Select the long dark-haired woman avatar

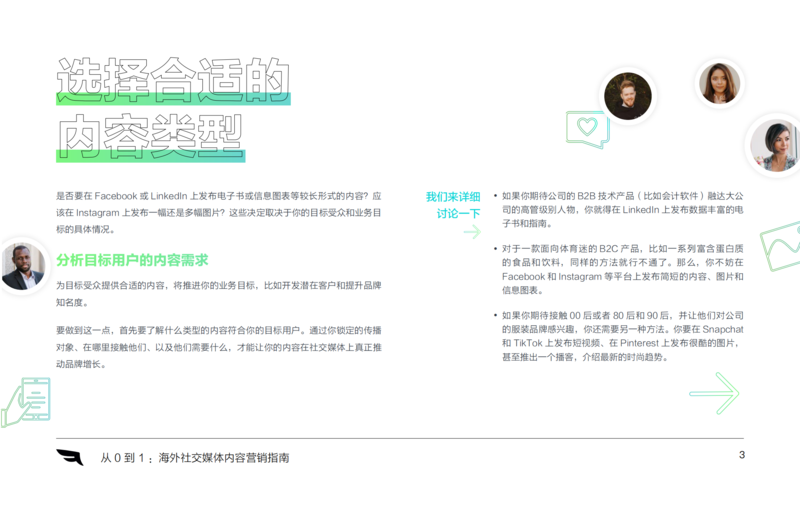(x=719, y=83)
